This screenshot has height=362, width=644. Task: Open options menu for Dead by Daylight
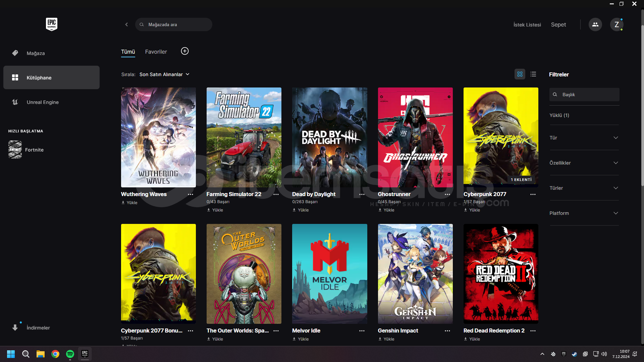(x=362, y=194)
